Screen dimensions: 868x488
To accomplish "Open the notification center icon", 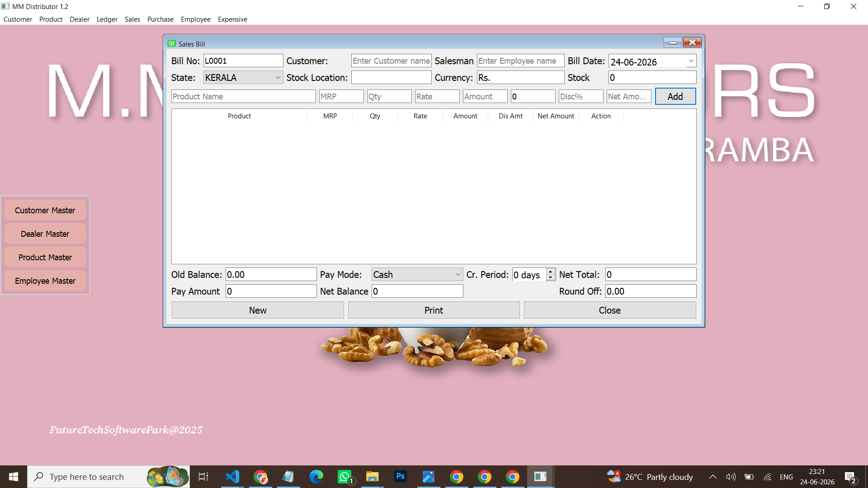I will tap(850, 477).
